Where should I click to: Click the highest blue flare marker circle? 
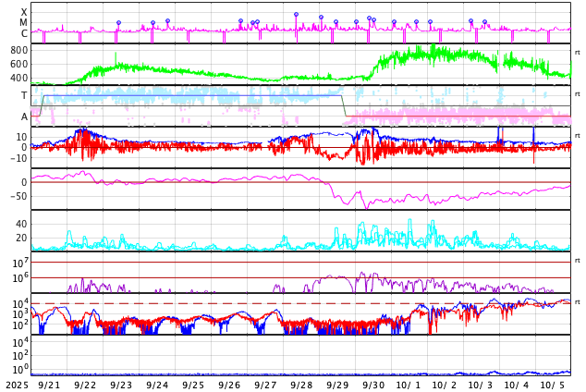coord(296,15)
